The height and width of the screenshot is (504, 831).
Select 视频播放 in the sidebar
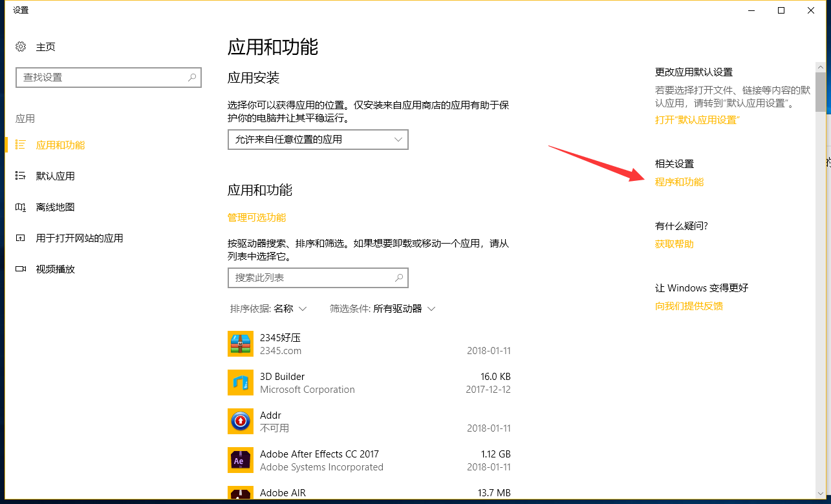pos(56,269)
